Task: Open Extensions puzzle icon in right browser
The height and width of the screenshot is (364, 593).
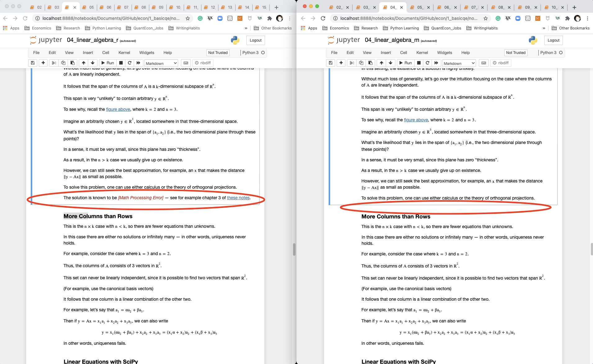Action: click(568, 18)
